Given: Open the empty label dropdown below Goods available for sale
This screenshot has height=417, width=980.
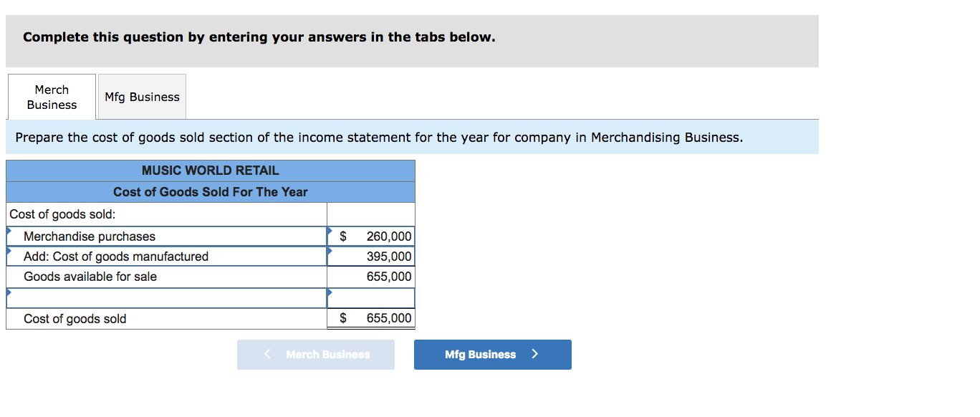Looking at the screenshot, I should click(165, 297).
